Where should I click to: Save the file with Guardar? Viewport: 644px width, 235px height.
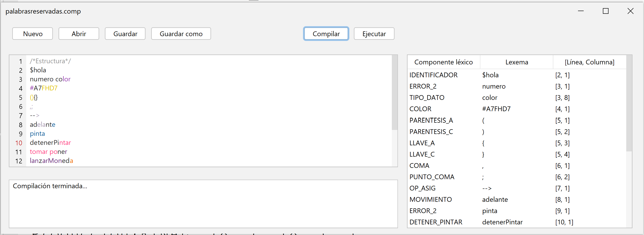click(x=125, y=34)
